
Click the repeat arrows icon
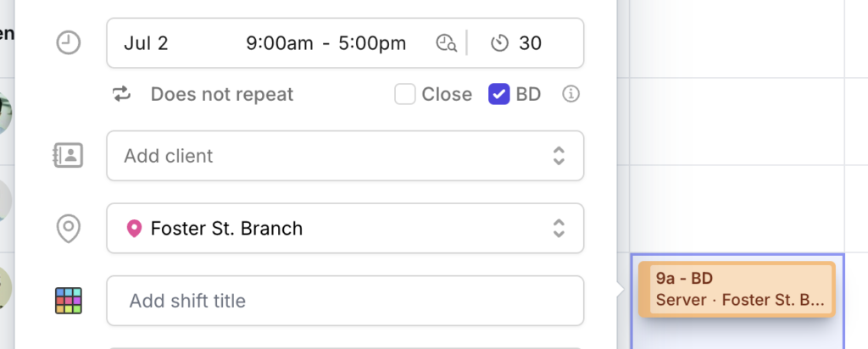tap(122, 94)
